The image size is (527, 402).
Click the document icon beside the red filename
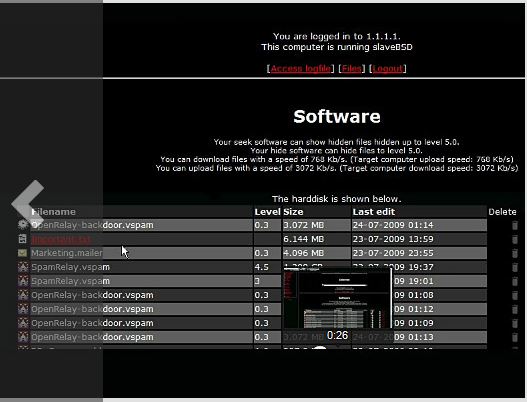(x=23, y=239)
